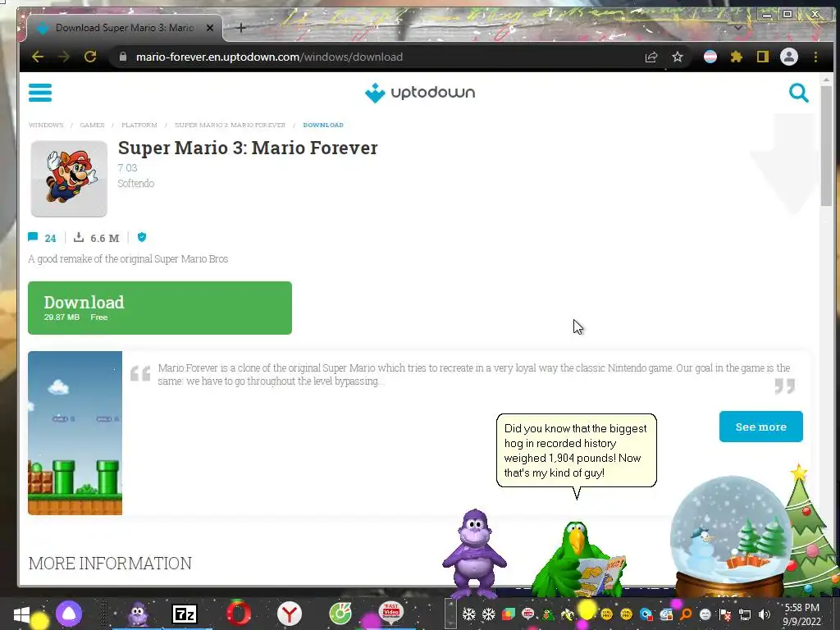Open the browser profile avatar
The height and width of the screenshot is (630, 840).
coord(789,57)
